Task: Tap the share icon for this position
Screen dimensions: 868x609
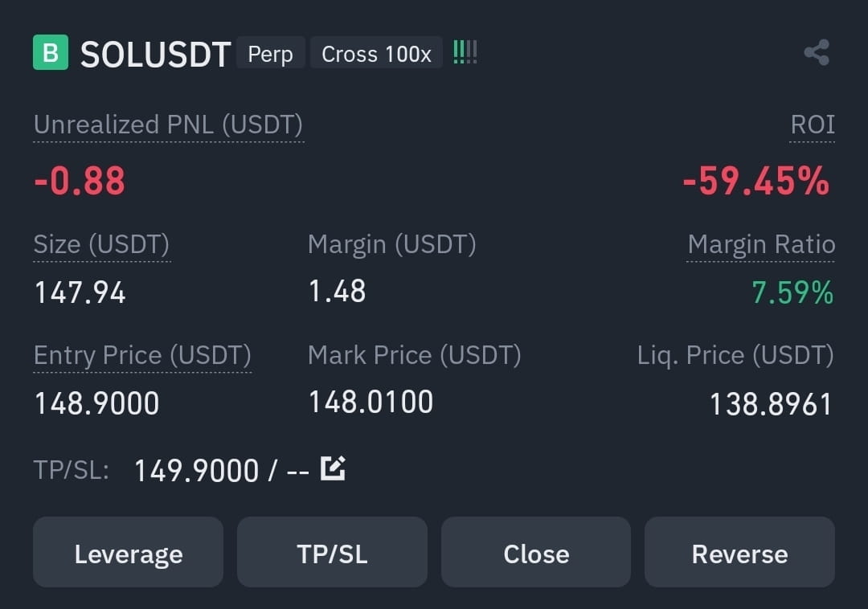Action: (817, 52)
